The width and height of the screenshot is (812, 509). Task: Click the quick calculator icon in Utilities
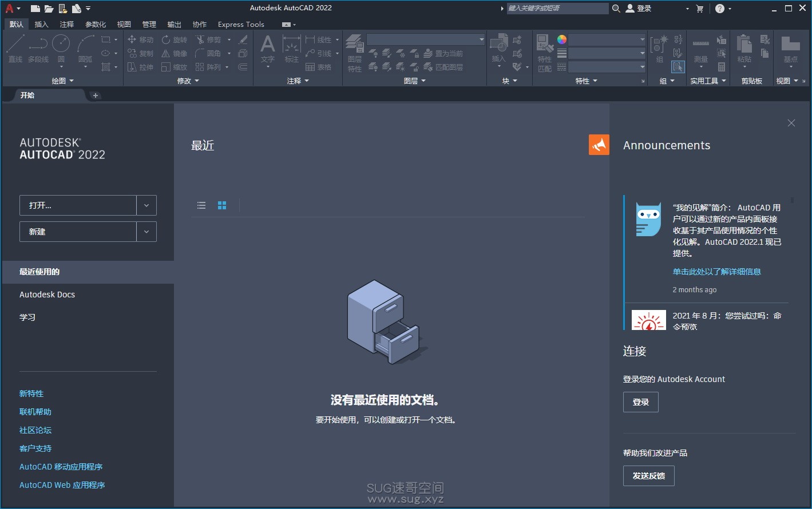click(x=722, y=67)
